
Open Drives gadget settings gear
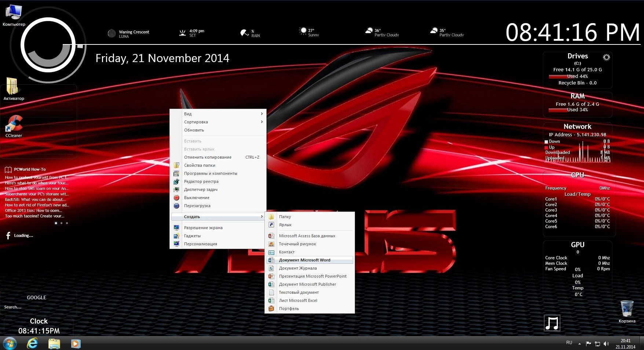[606, 57]
